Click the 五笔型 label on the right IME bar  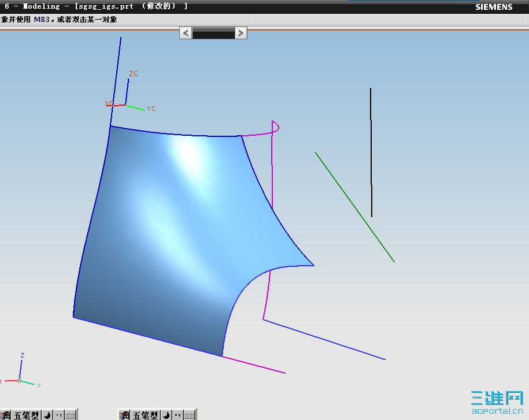(x=146, y=415)
